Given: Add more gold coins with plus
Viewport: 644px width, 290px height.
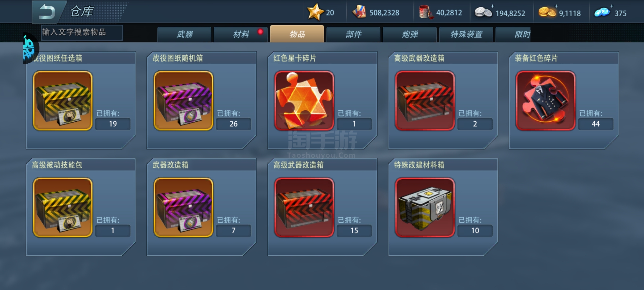Looking at the screenshot, I should tap(556, 6).
